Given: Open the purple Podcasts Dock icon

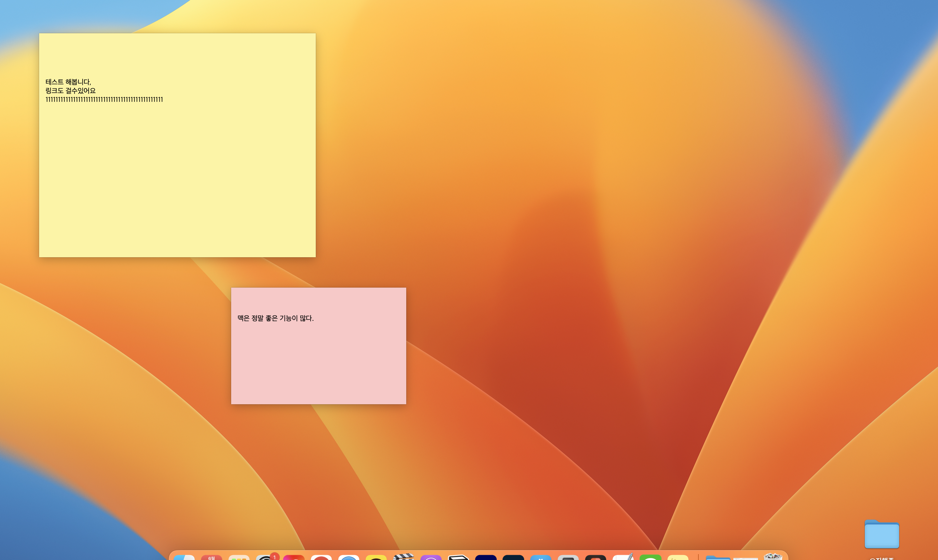Looking at the screenshot, I should tap(431, 558).
